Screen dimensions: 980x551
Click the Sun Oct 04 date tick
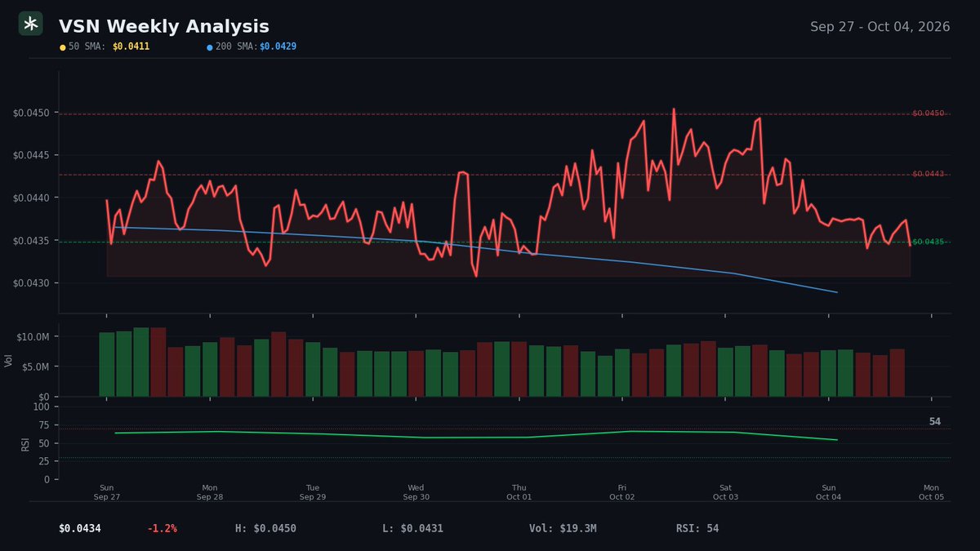coord(828,492)
